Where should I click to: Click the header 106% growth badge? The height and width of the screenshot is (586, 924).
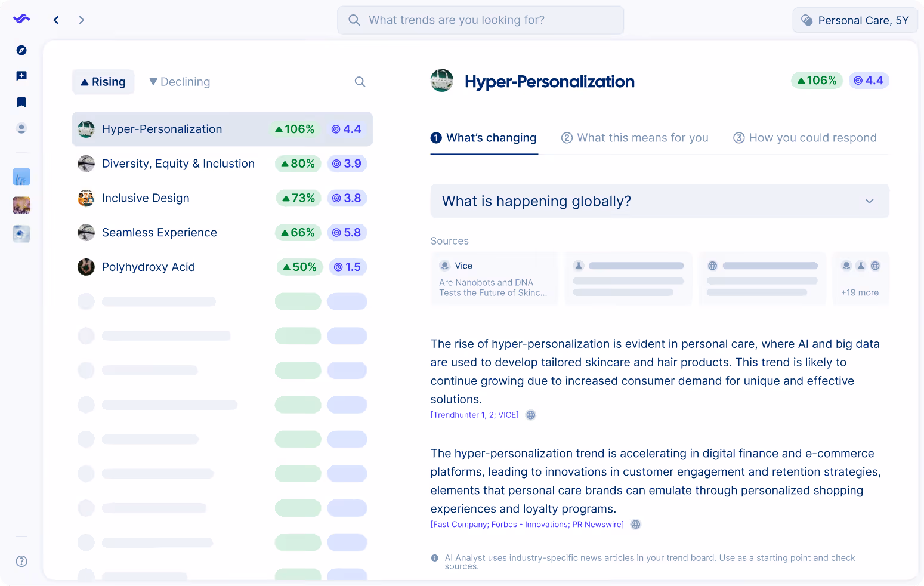point(817,81)
